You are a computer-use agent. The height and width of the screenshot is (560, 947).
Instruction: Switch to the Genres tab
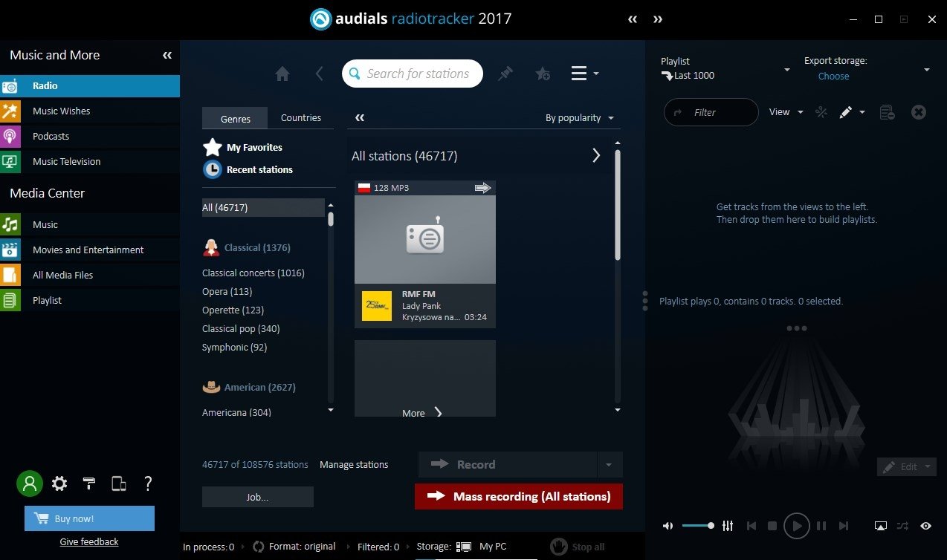click(236, 119)
